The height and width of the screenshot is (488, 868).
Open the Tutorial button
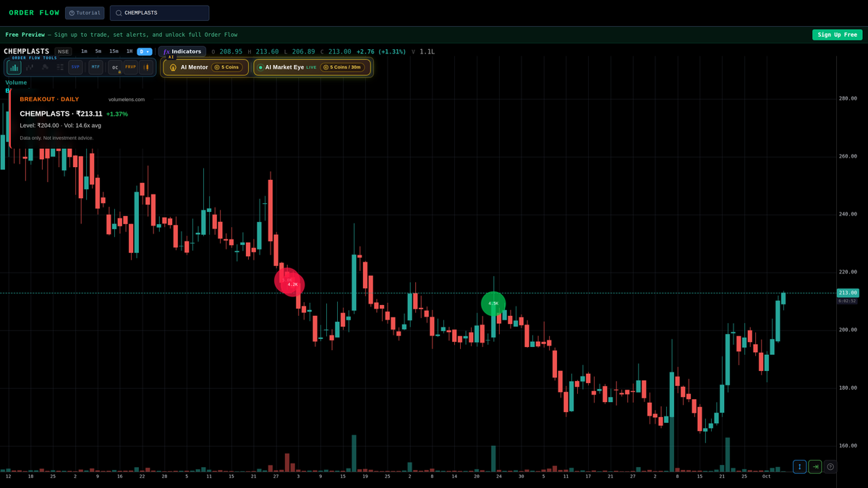click(85, 13)
